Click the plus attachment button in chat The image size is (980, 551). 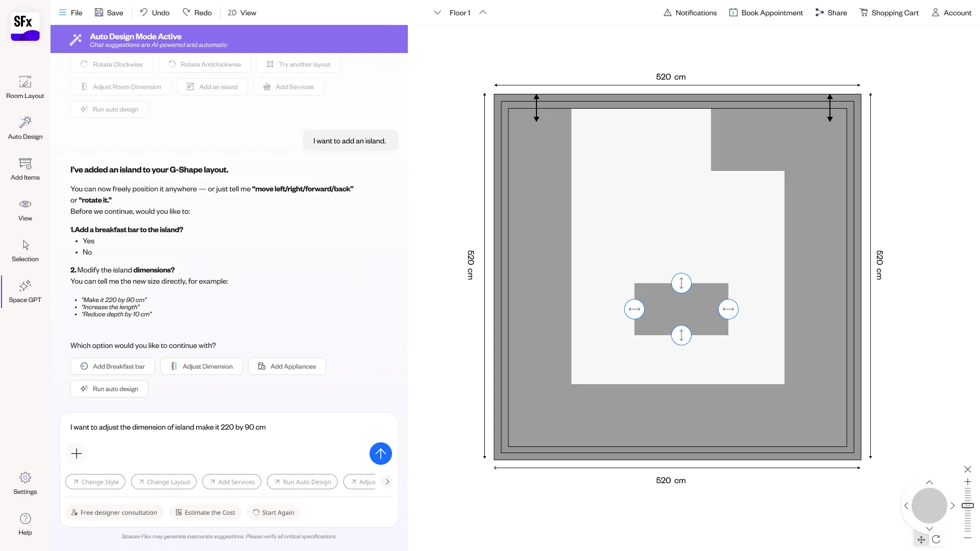click(77, 453)
